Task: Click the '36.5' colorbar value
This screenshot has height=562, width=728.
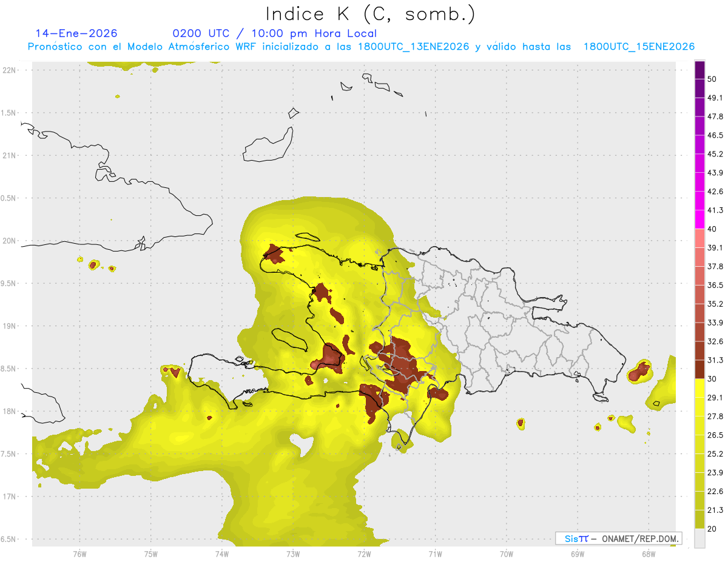Action: [x=715, y=285]
